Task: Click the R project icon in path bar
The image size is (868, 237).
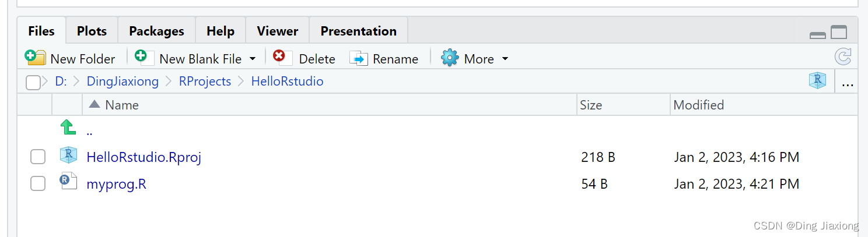Action: [817, 82]
